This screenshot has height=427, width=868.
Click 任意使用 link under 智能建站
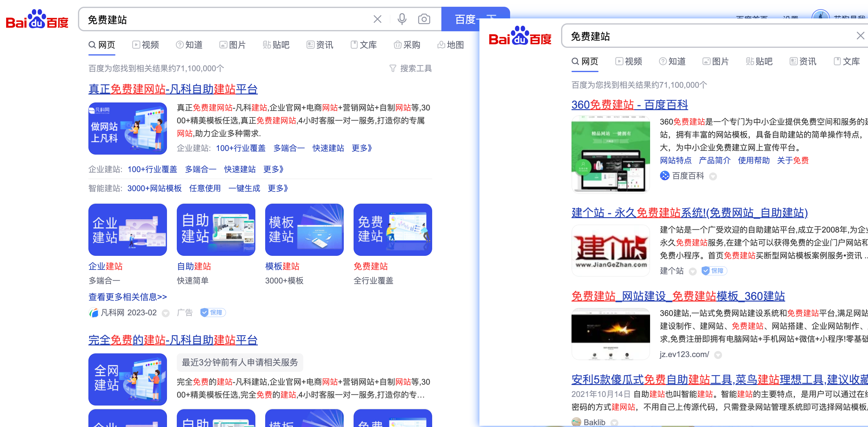[x=205, y=189]
